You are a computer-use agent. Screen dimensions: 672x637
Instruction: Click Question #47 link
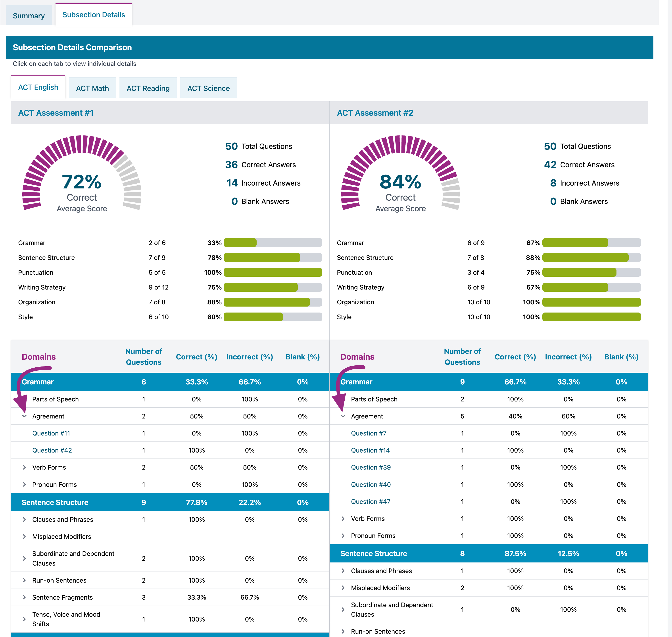point(371,501)
